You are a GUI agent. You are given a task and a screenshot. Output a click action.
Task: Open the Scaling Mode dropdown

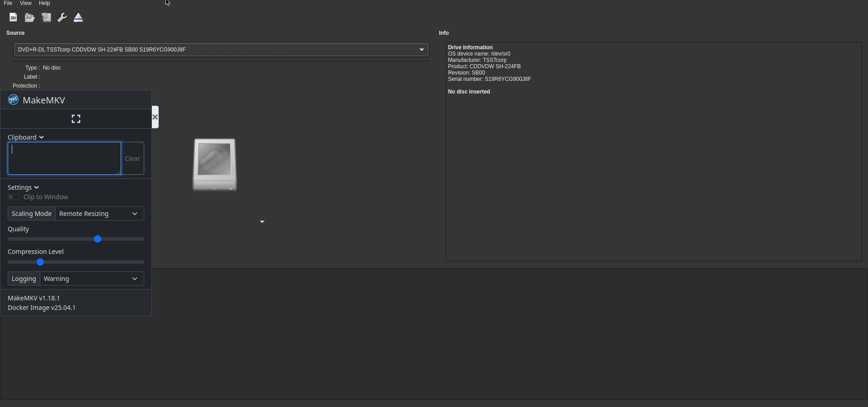[99, 214]
